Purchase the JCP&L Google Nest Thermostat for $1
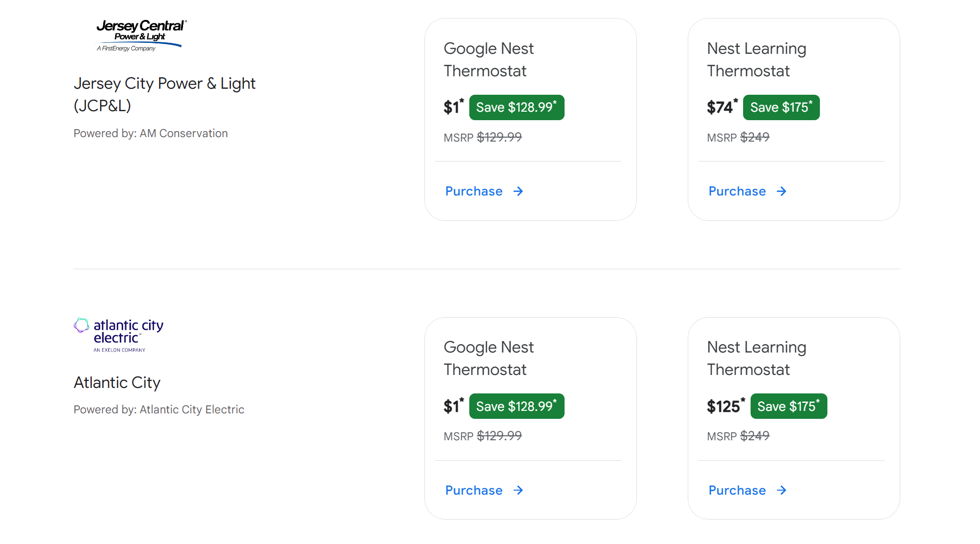The image size is (980, 544). point(474,191)
